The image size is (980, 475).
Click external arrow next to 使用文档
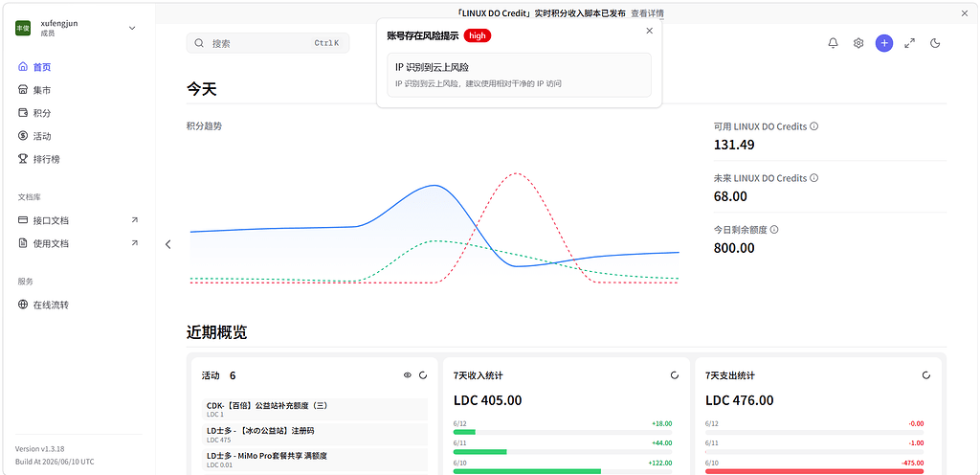(x=134, y=243)
